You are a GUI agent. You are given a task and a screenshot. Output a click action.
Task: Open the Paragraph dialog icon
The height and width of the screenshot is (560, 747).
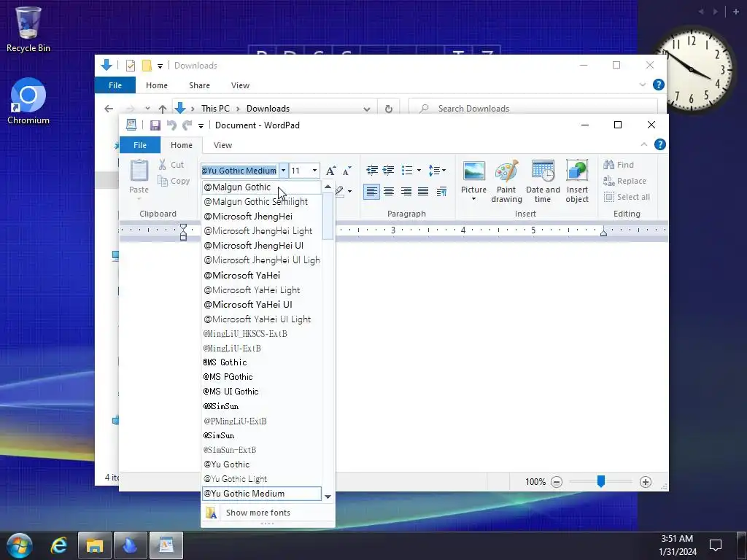coord(441,192)
